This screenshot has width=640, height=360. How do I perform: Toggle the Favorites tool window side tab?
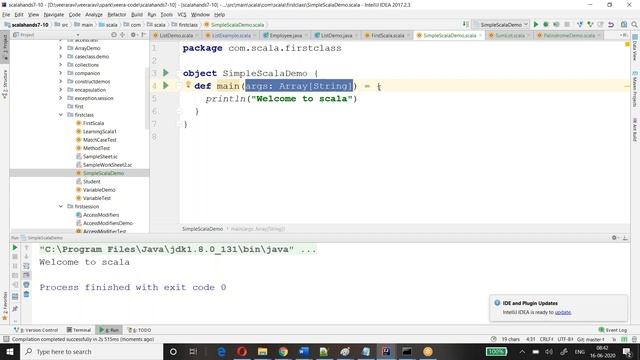tap(4, 306)
